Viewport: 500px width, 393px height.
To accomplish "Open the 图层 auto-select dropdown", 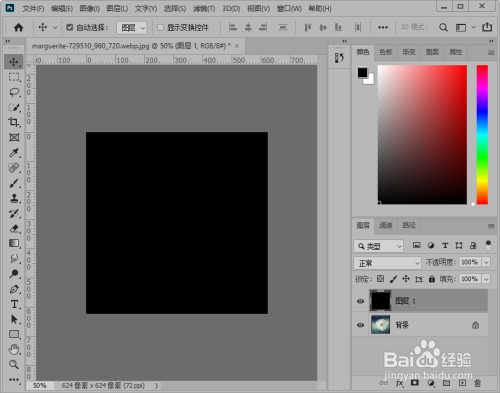I will 132,28.
